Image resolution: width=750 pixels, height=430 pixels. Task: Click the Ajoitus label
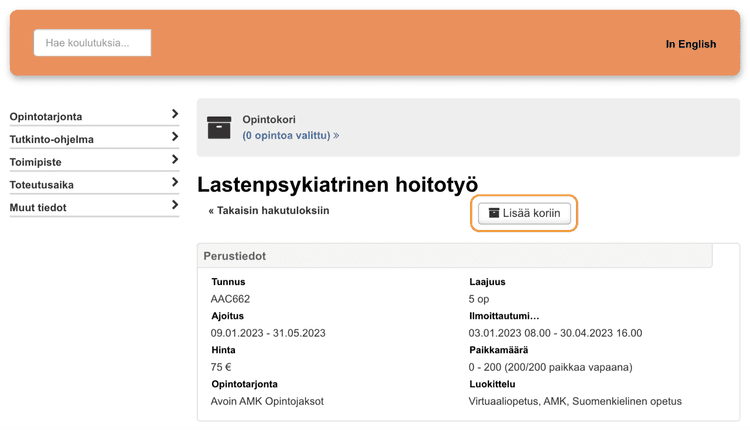[x=228, y=316]
